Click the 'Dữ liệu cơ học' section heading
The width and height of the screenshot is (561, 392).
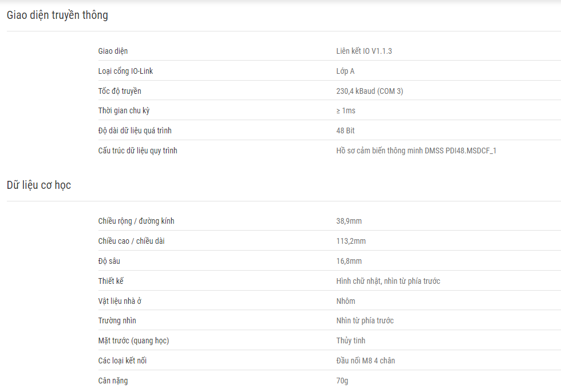pyautogui.click(x=39, y=185)
